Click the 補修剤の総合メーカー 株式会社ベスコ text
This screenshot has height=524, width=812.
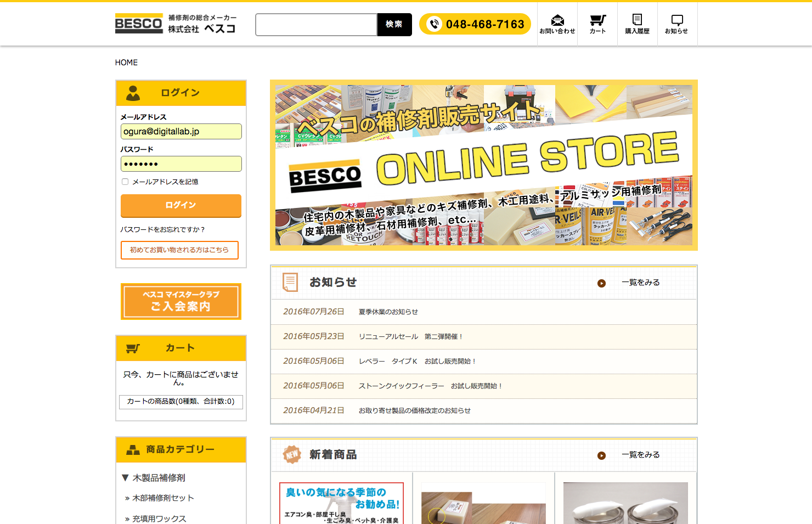click(202, 24)
